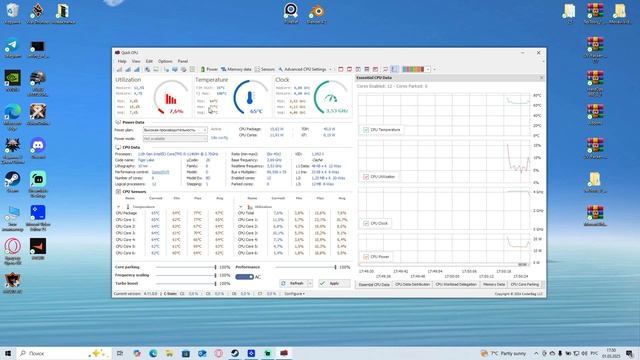Click the Windows taskbar search box
640x360 pixels.
click(63, 353)
